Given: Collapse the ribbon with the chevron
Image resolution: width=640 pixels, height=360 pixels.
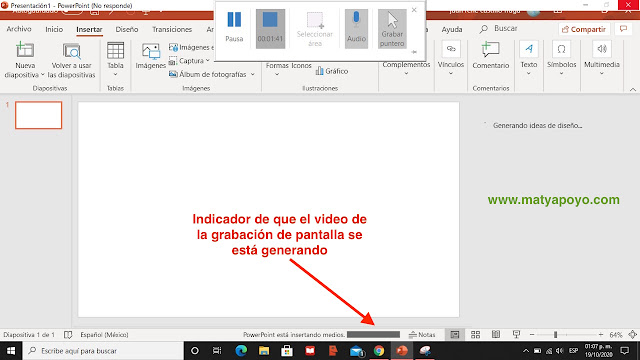Looking at the screenshot, I should point(633,89).
